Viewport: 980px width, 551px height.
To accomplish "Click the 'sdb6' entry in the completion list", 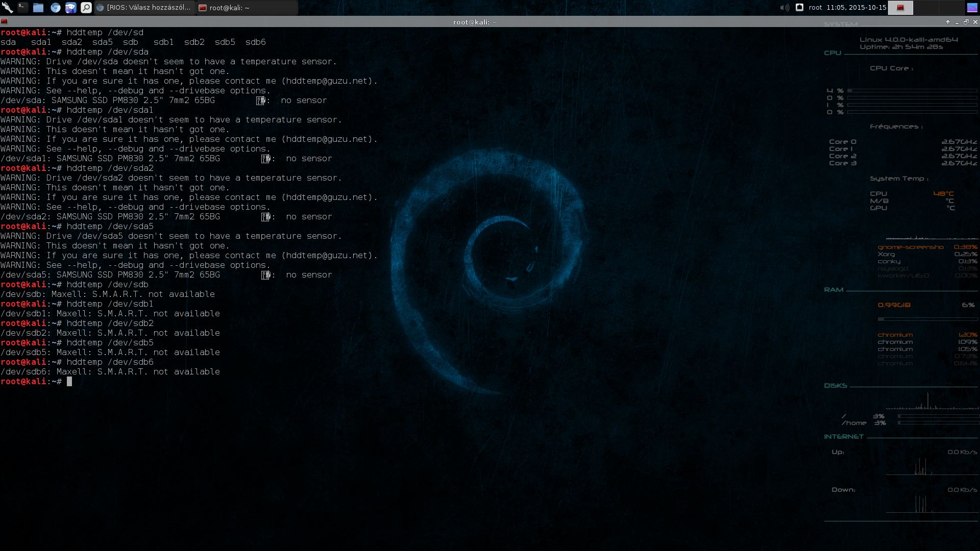I will click(256, 42).
